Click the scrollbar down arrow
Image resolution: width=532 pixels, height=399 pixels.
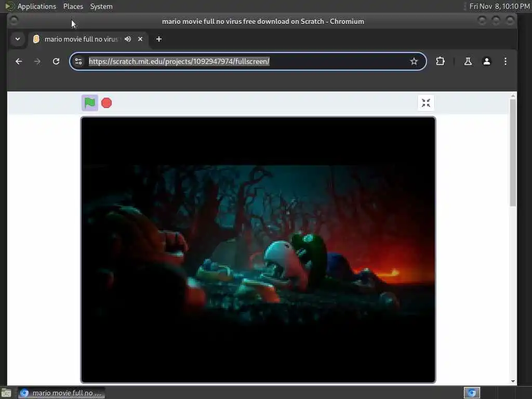pyautogui.click(x=513, y=381)
